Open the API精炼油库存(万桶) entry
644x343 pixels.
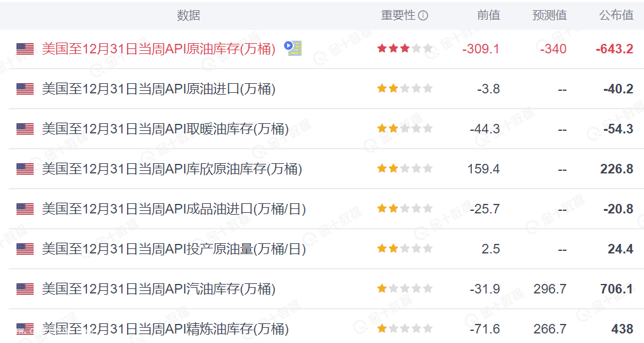tap(164, 329)
